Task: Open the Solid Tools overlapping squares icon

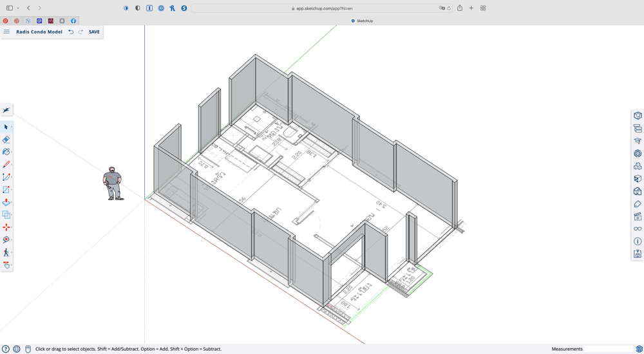Action: click(6, 214)
